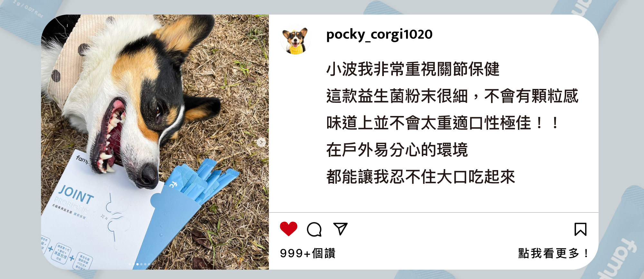Click the caption line 小波我非常重視關節保健

tap(413, 69)
